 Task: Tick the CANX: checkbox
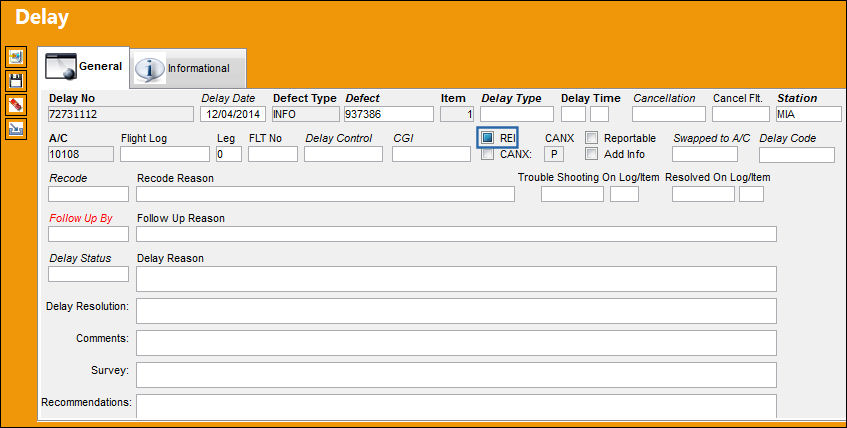[x=488, y=155]
